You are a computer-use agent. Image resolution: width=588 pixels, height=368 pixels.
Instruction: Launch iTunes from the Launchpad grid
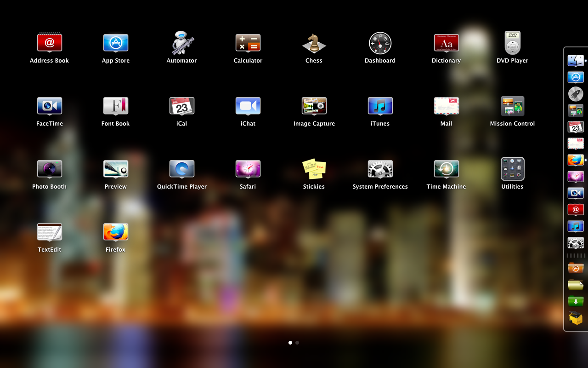click(380, 106)
